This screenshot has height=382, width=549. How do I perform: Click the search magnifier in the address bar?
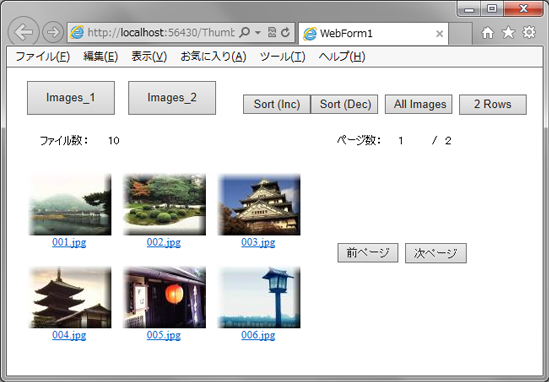coord(244,33)
